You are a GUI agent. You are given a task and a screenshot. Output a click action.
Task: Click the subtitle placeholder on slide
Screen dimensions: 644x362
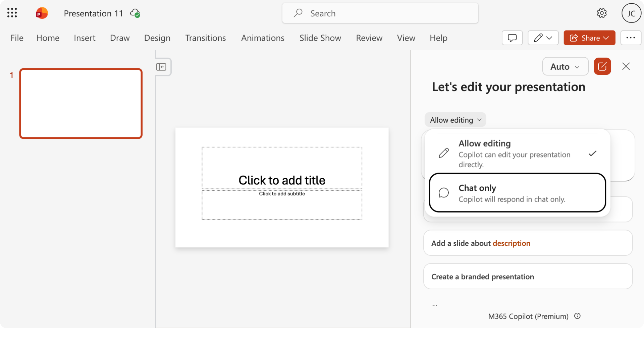click(282, 205)
